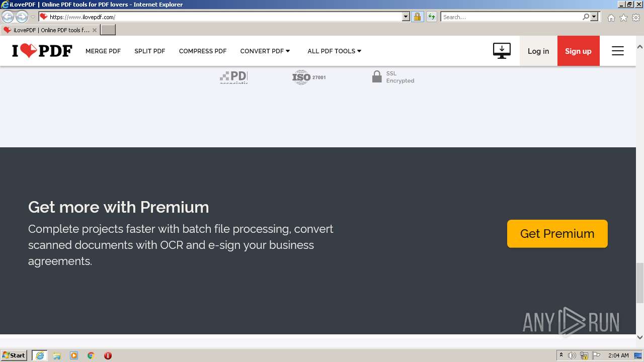The image size is (644, 362).
Task: Open Favorites star icon
Action: tap(623, 18)
